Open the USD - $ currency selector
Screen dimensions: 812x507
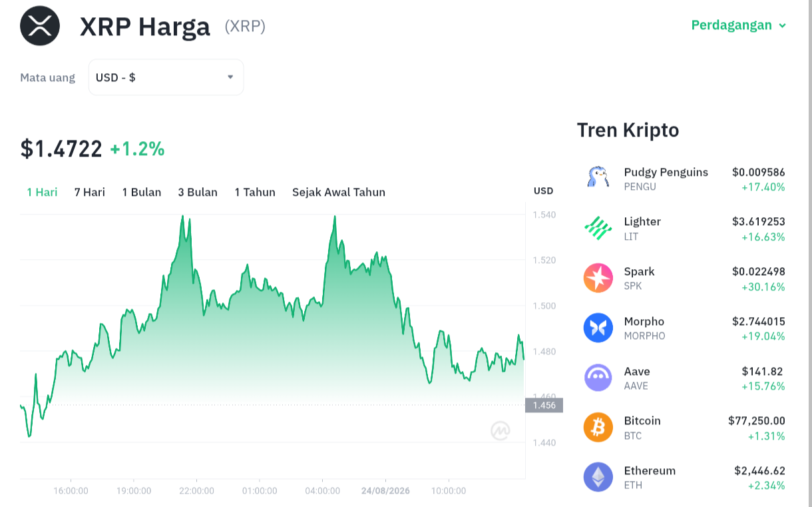pyautogui.click(x=166, y=77)
